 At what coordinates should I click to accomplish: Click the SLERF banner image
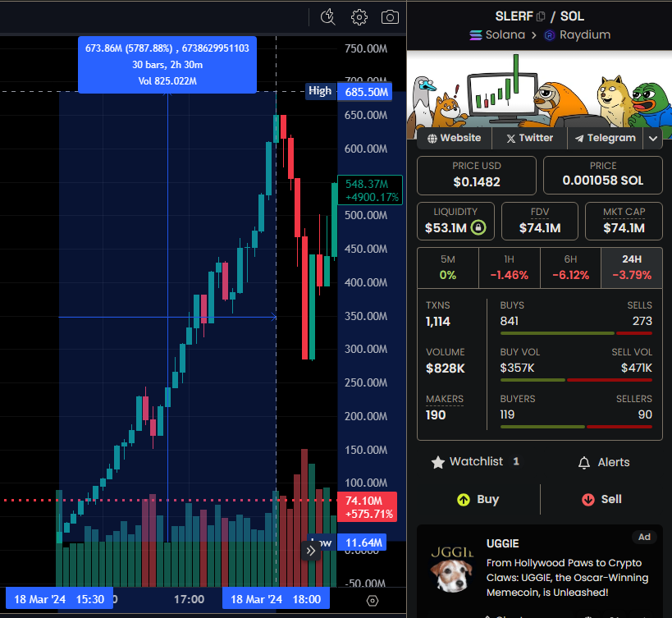539,89
